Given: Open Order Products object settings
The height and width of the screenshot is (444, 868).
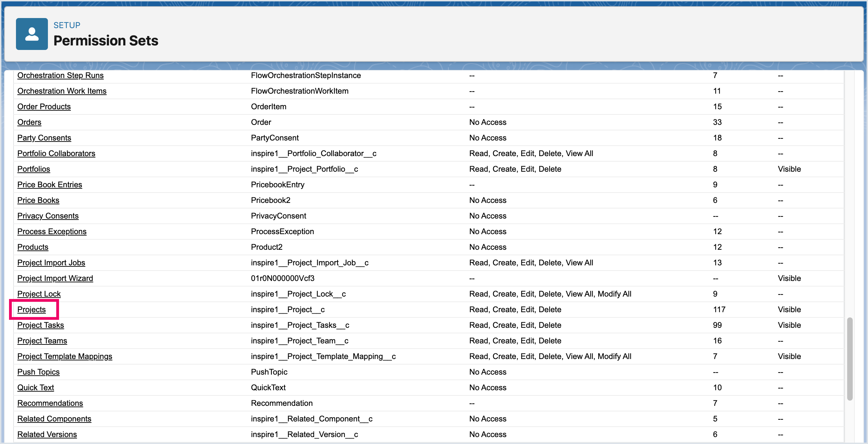Looking at the screenshot, I should click(x=44, y=106).
